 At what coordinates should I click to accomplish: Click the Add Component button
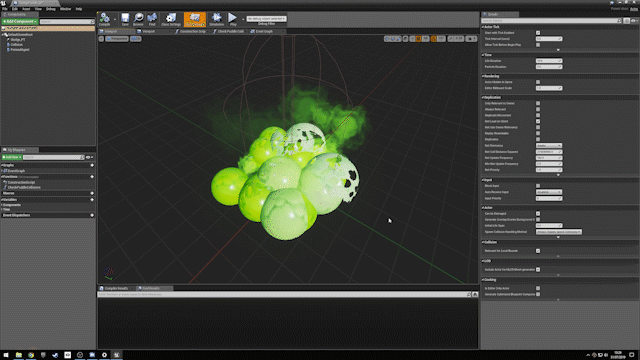click(x=20, y=22)
